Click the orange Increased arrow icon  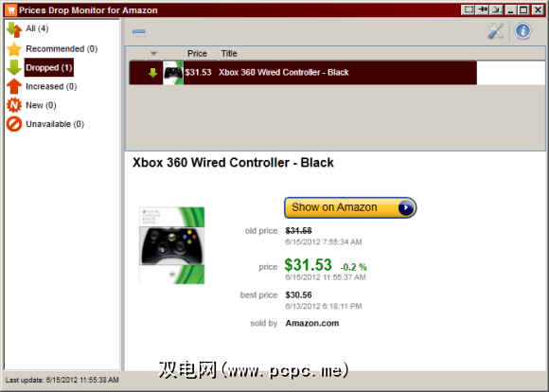click(14, 86)
